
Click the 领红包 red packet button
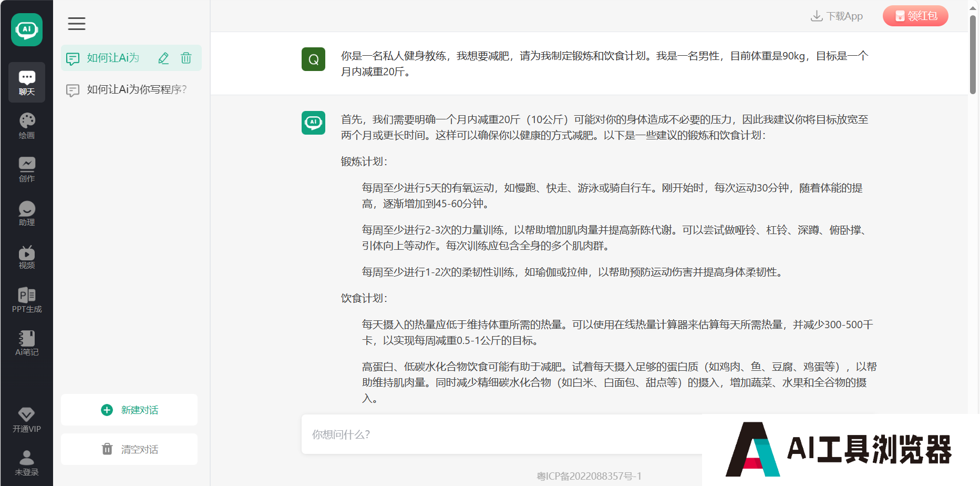coord(915,16)
